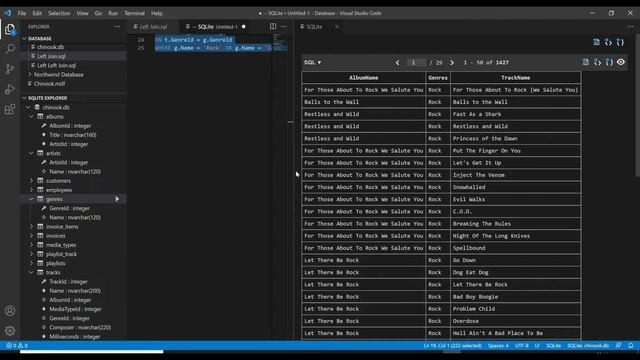The image size is (640, 360).
Task: Show genres table via arrow icon
Action: coord(117,199)
